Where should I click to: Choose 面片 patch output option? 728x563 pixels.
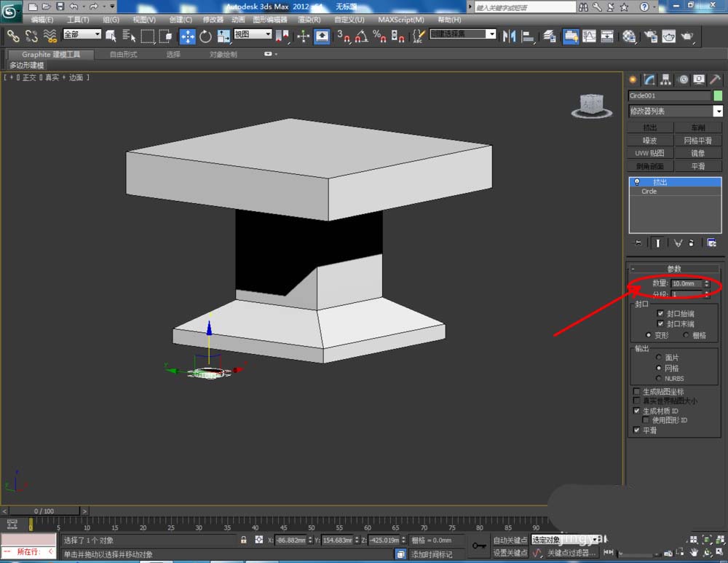click(x=658, y=357)
